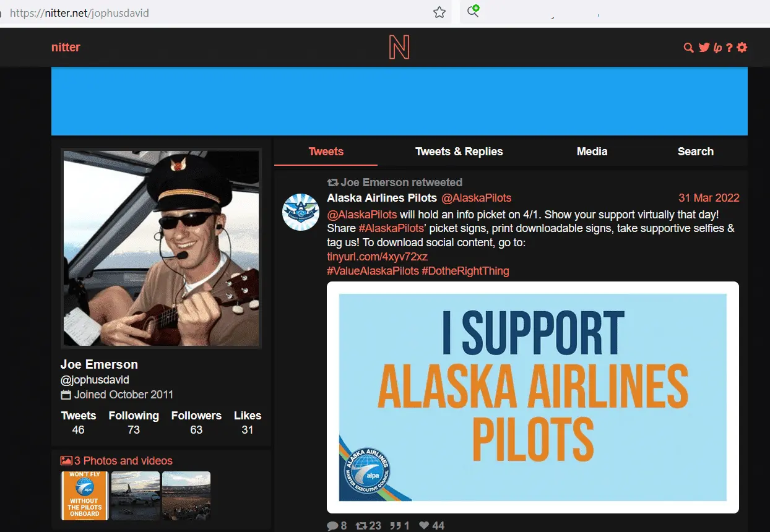Click the #AlaskaPilots hashtag in tweet
Screen dimensions: 770x532
click(x=392, y=228)
